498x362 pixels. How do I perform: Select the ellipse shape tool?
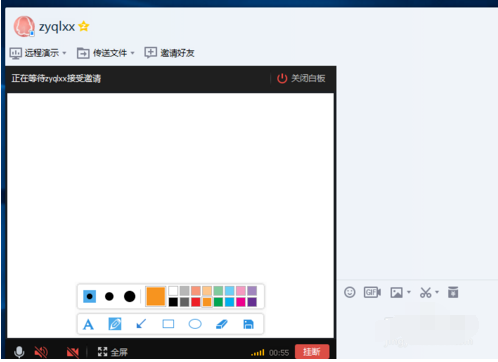pyautogui.click(x=195, y=324)
